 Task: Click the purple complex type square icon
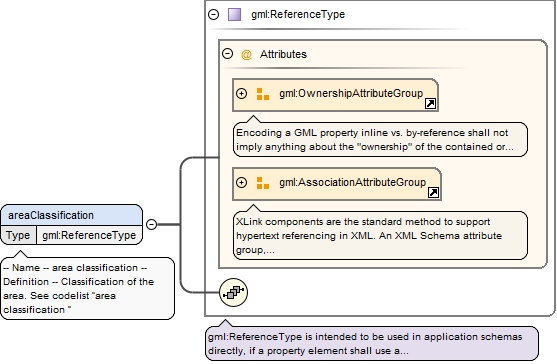pos(234,15)
